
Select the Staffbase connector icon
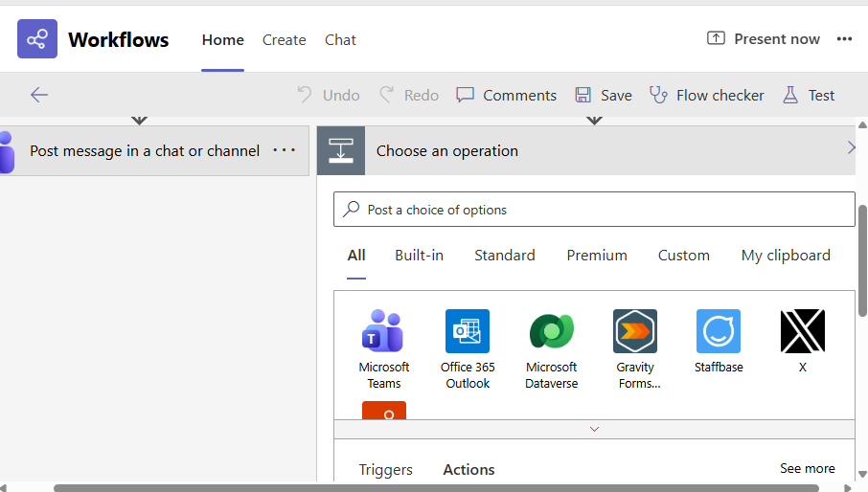pyautogui.click(x=719, y=331)
